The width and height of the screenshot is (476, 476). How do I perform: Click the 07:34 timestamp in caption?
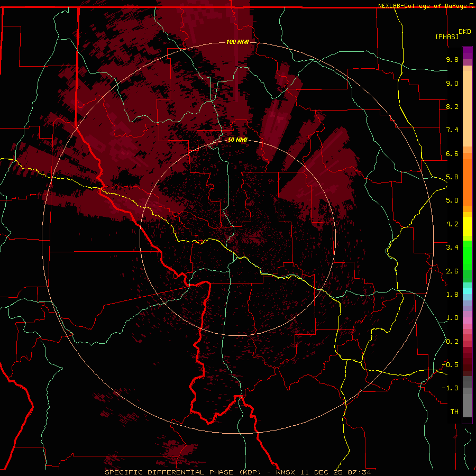coord(360,472)
